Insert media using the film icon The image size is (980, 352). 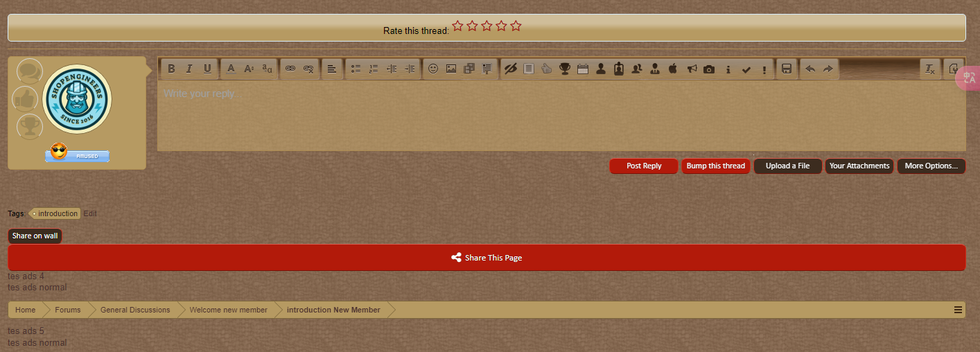pyautogui.click(x=469, y=69)
